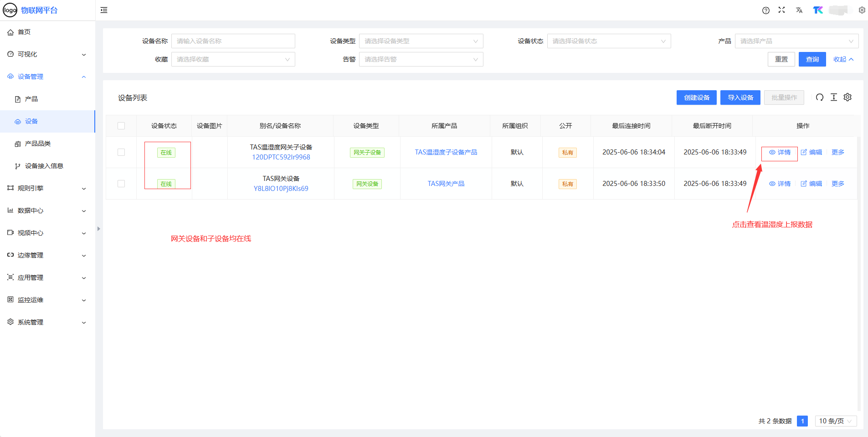Click the 创建设备 button
868x437 pixels.
coord(696,98)
